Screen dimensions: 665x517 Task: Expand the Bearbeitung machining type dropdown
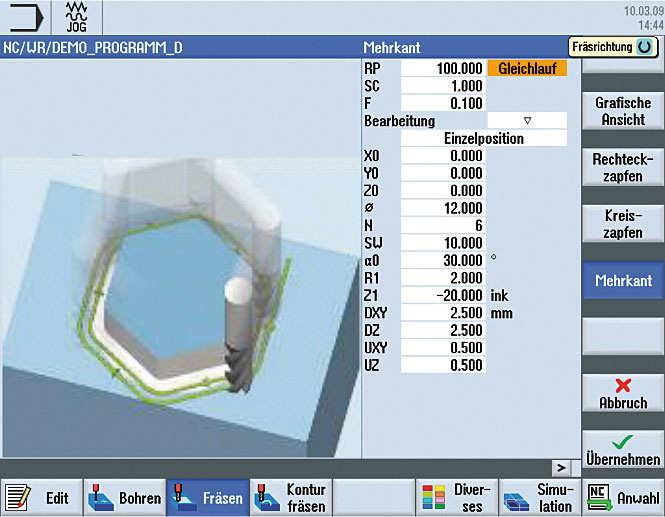tap(527, 120)
